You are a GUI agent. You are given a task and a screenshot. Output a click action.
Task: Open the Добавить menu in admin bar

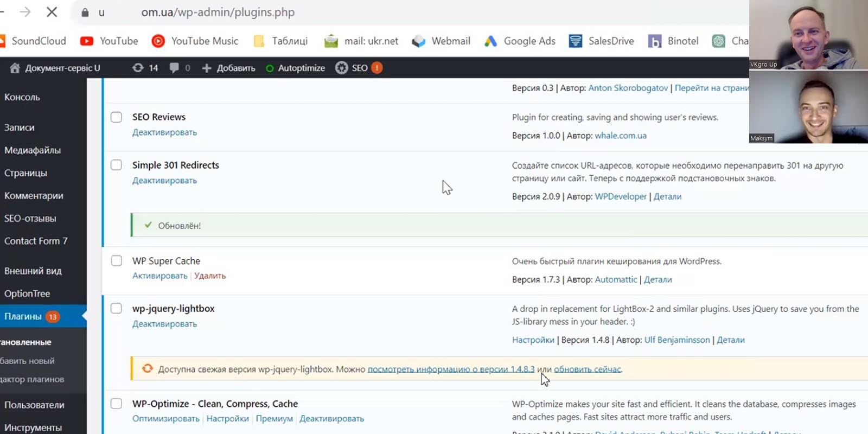point(228,68)
